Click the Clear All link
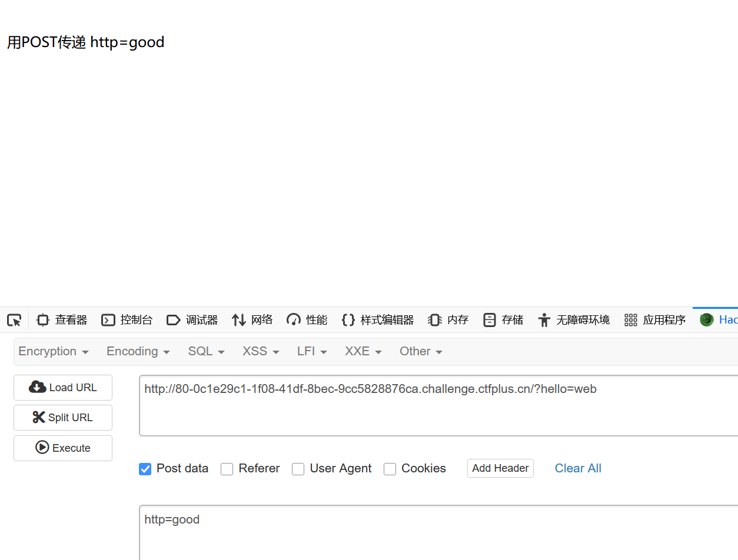Image resolution: width=738 pixels, height=560 pixels. point(578,468)
